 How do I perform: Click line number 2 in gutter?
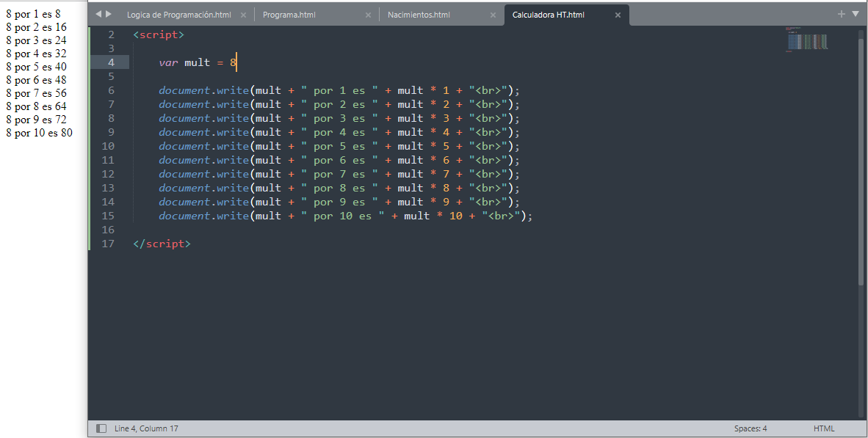(112, 34)
